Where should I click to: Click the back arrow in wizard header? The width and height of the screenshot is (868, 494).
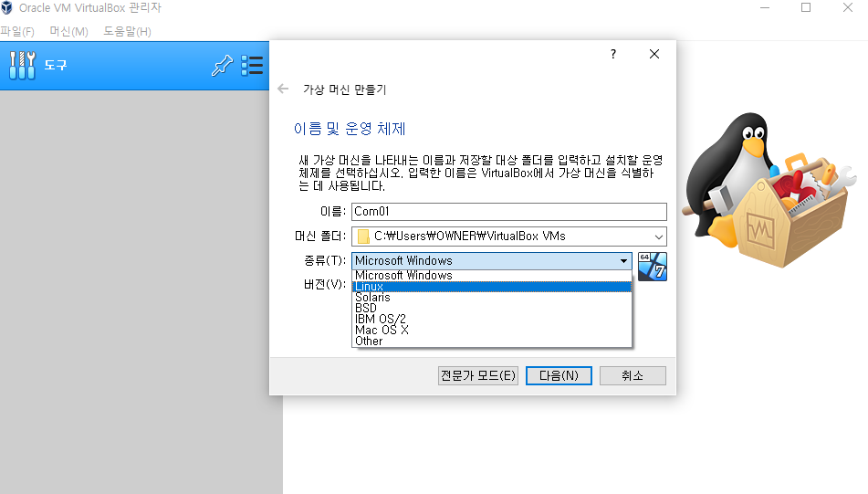click(283, 89)
